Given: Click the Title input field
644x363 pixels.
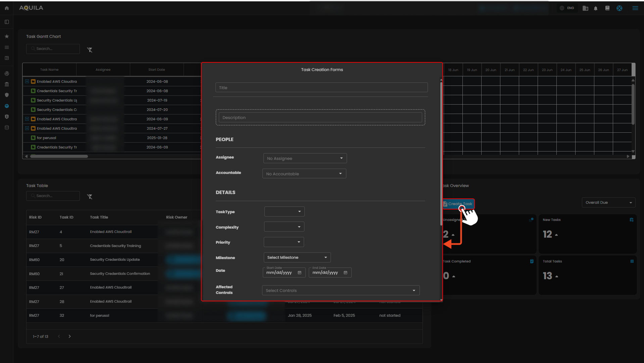Looking at the screenshot, I should (x=321, y=87).
